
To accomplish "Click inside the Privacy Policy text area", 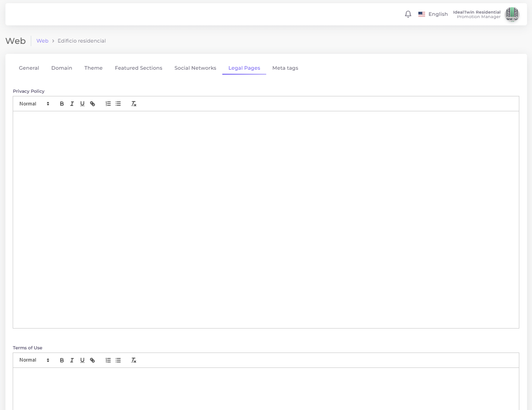I will click(266, 219).
